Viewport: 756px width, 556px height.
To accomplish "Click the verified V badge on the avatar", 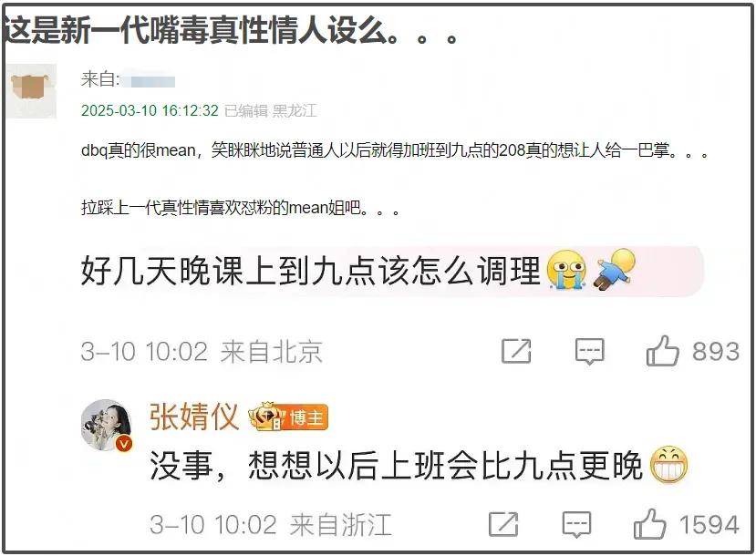I will pyautogui.click(x=124, y=443).
